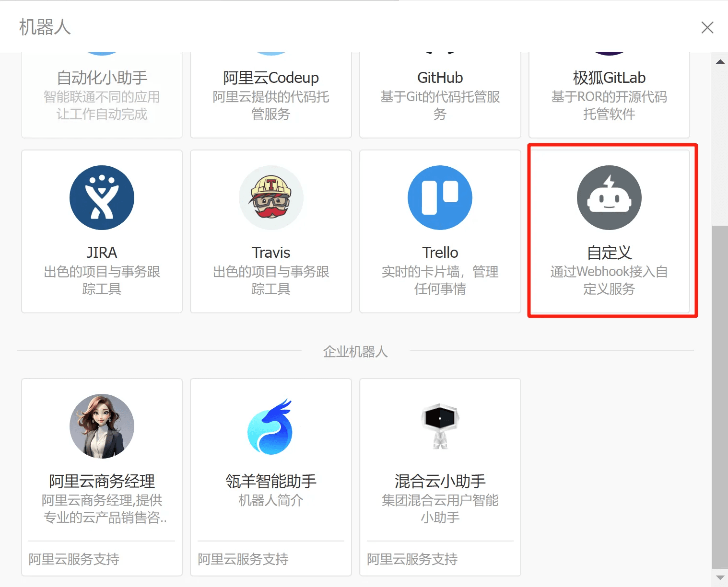Click 阿里云服务支持 under 混合云小助手
Screen dimensions: 728x587
point(412,559)
